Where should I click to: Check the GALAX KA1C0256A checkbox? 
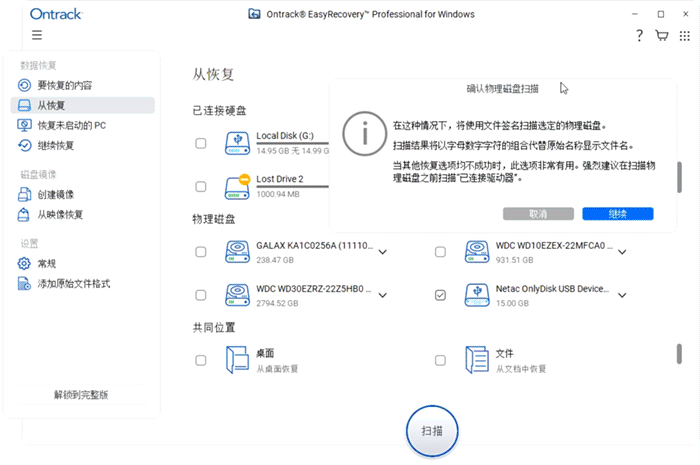pyautogui.click(x=201, y=252)
